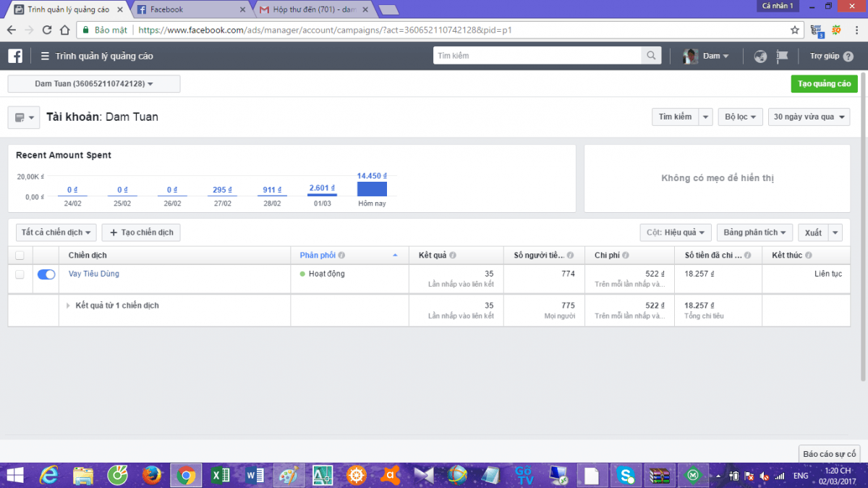Viewport: 868px width, 488px height.
Task: Open the arrow dropdown next to Xuất
Action: 835,232
